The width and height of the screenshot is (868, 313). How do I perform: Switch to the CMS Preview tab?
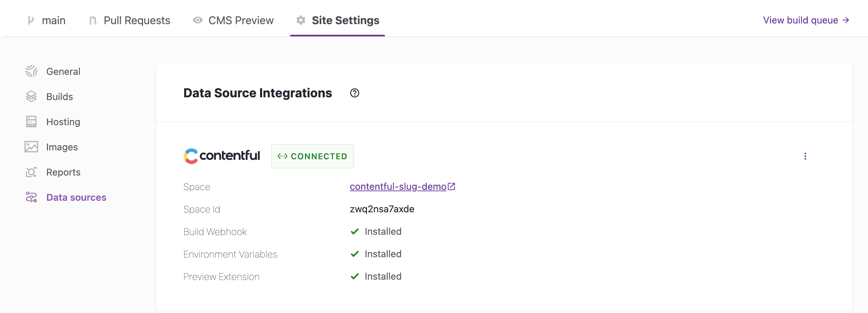coord(234,20)
